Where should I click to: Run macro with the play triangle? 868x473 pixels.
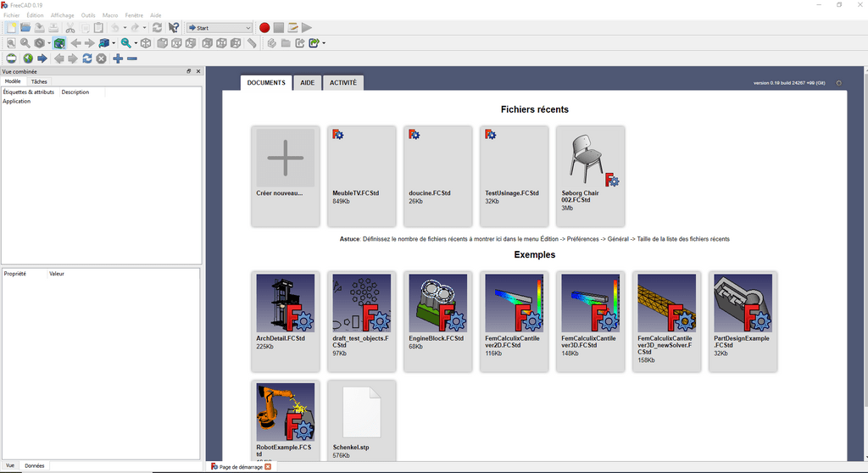click(307, 28)
